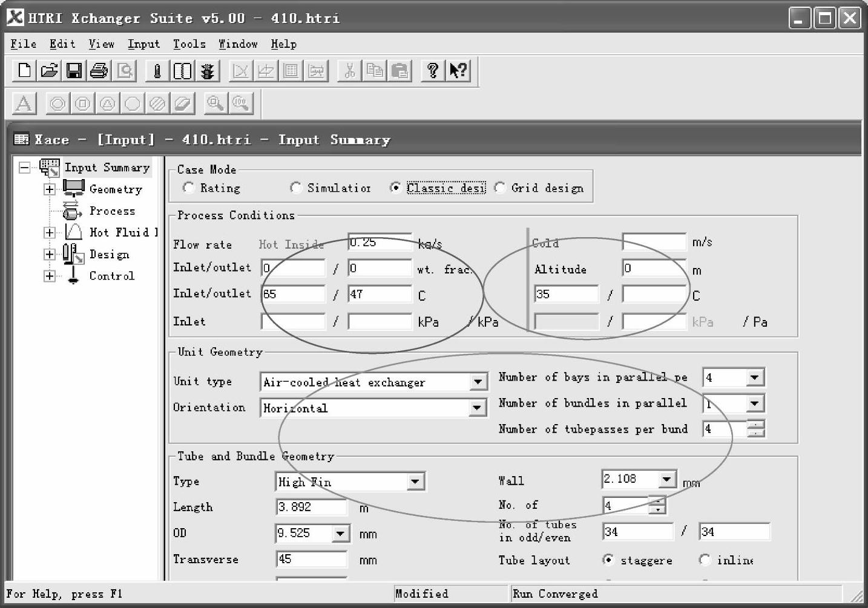Screen dimensions: 868x608
Task: Click the octagon with triangle icon
Action: click(108, 103)
